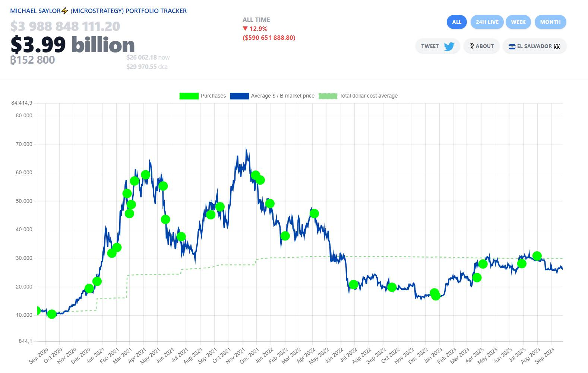
Task: Click the red 12.9% loss indicator
Action: point(255,29)
